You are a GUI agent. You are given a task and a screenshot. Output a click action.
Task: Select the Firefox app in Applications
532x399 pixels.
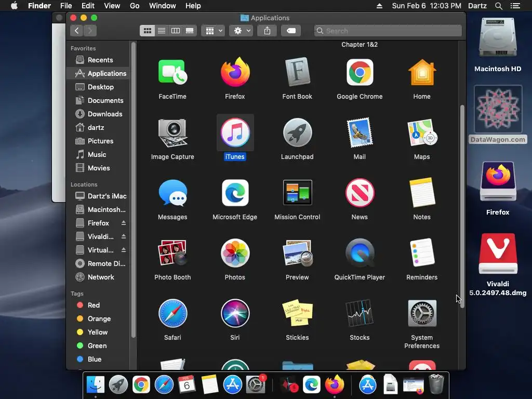[235, 72]
